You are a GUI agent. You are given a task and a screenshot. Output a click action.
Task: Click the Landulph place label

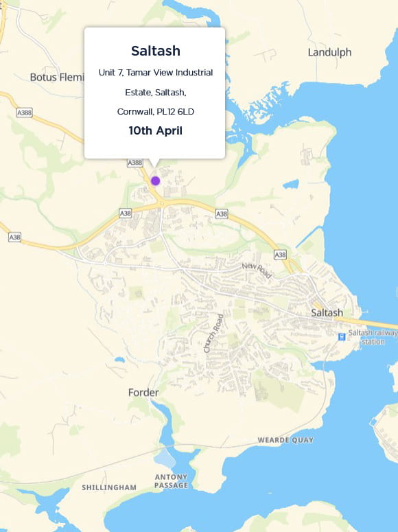point(329,53)
